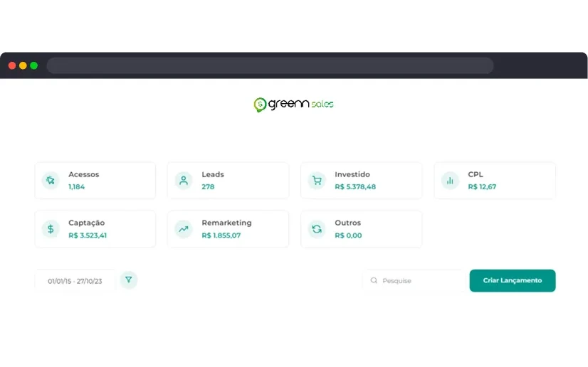This screenshot has width=588, height=367.
Task: Click the Remarketing trend arrow icon
Action: click(x=184, y=229)
